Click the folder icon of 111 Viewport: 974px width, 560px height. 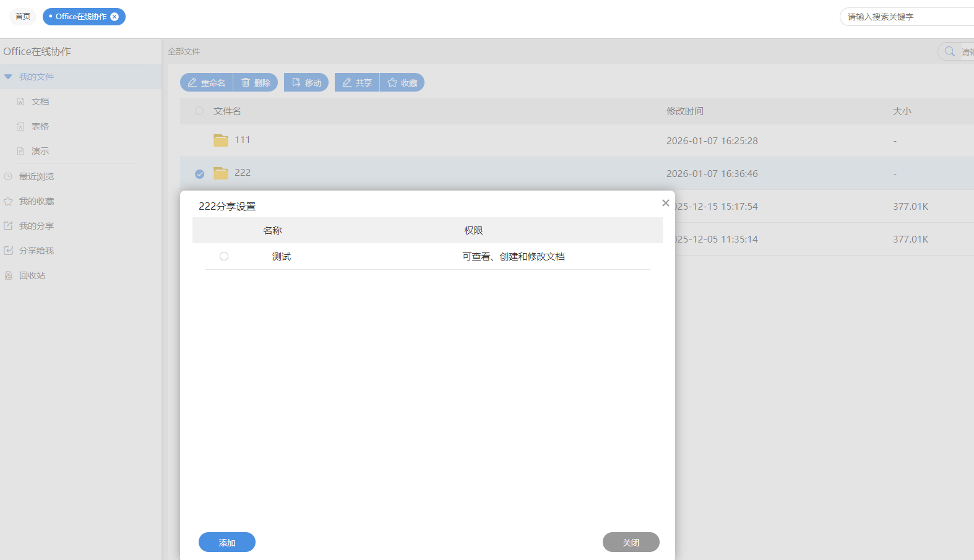(x=221, y=140)
